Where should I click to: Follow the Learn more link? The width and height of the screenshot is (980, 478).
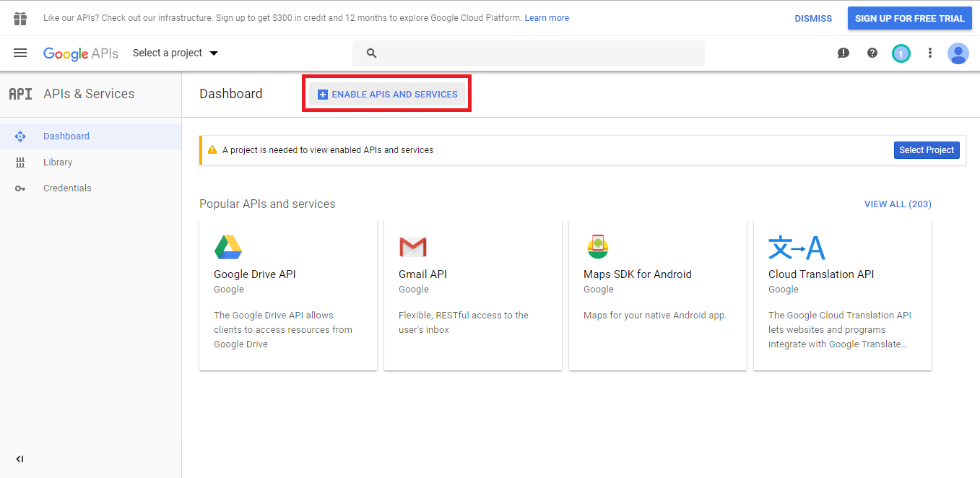click(547, 18)
